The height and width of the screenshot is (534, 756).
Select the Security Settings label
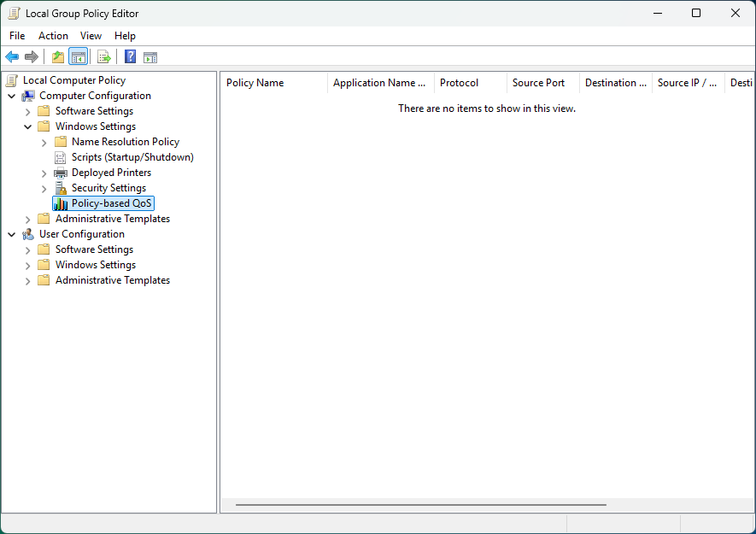[108, 188]
